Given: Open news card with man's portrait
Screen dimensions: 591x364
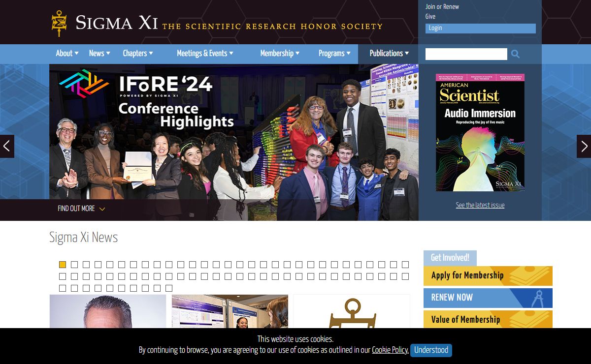Looking at the screenshot, I should [108, 312].
